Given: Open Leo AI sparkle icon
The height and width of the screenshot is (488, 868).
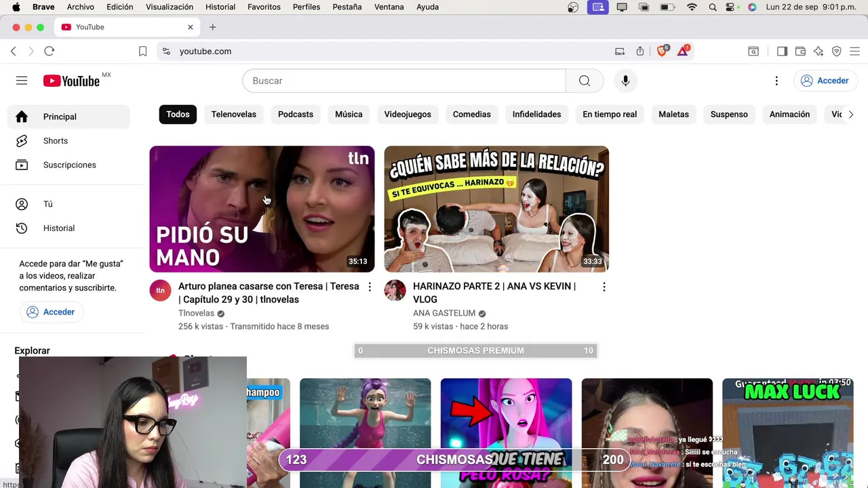Looking at the screenshot, I should click(x=818, y=51).
